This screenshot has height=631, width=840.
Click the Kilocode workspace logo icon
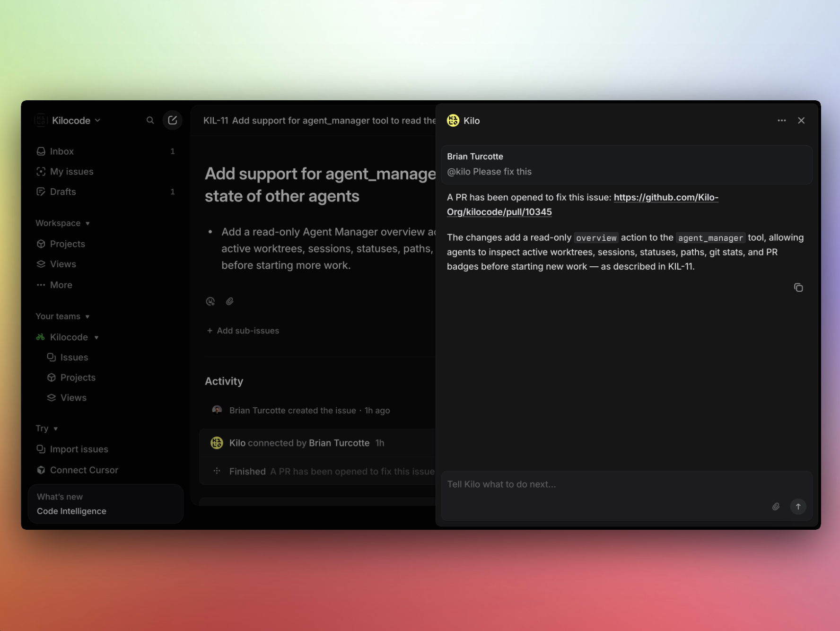point(41,121)
